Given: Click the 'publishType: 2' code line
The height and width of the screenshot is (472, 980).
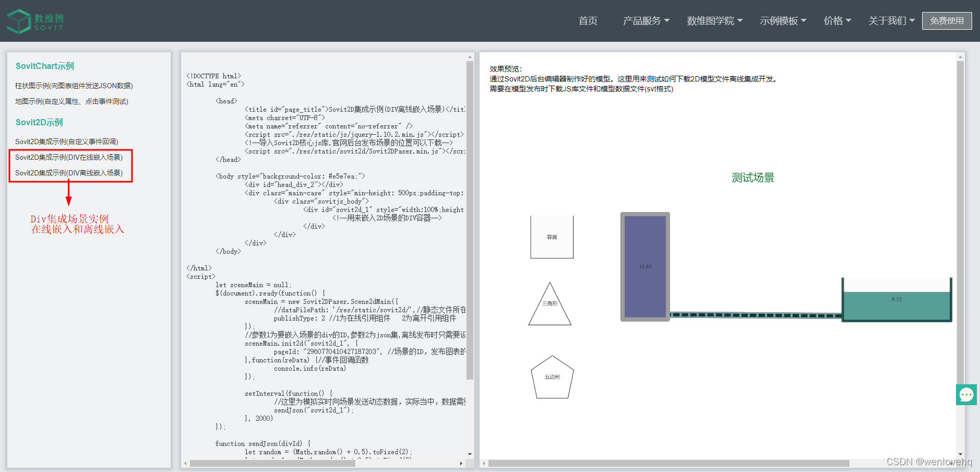Looking at the screenshot, I should [365, 318].
